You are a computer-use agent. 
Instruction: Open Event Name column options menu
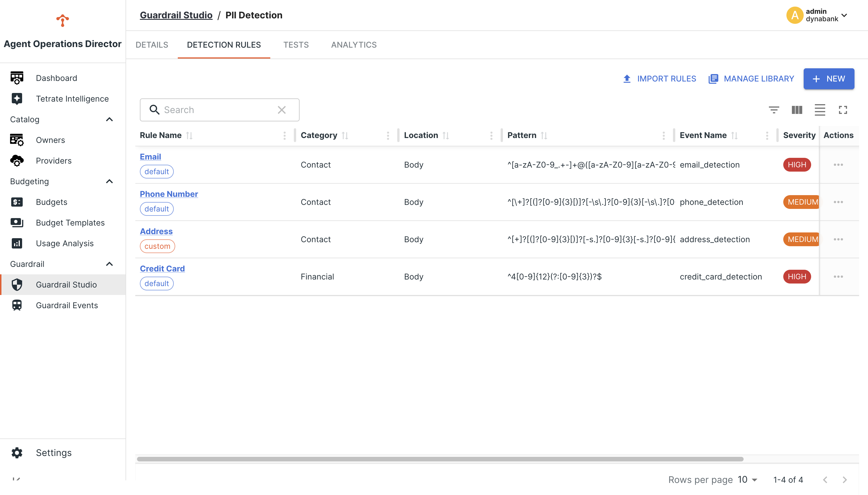pos(767,136)
